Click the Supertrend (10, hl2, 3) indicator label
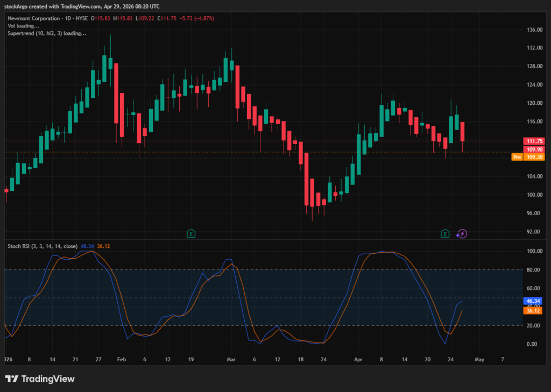This screenshot has width=551, height=392. pos(47,33)
